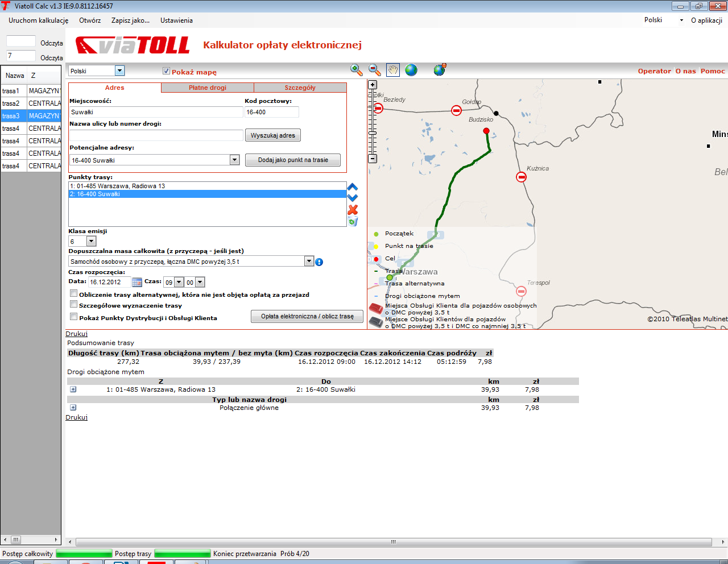Screen dimensions: 728x564
Task: Select the zoom-out magnifier tool
Action: coord(375,70)
